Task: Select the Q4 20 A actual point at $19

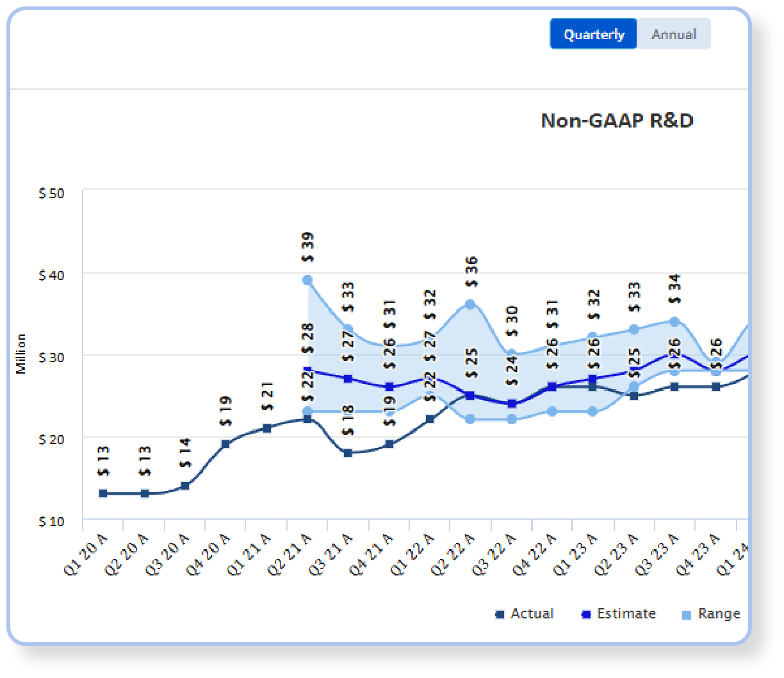Action: click(225, 444)
